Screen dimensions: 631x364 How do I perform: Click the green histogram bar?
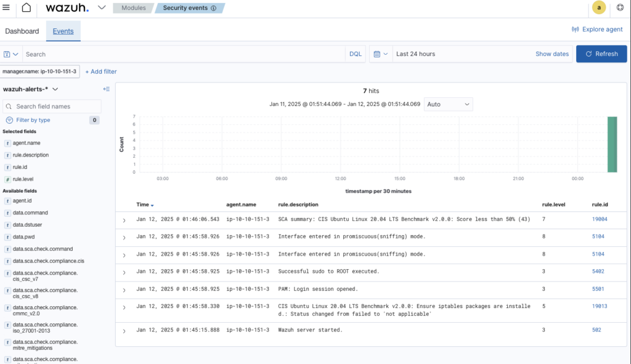pos(612,144)
